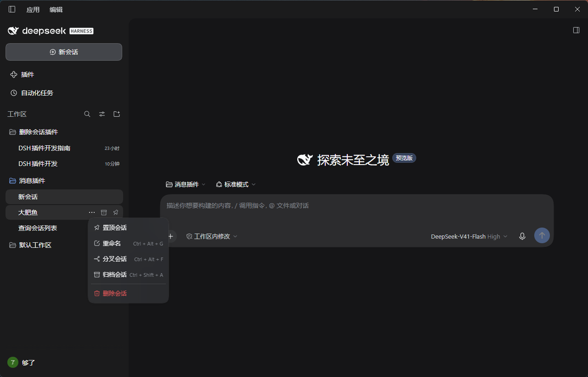Open more options on the 大肥鱼 row
Screen dimensions: 588x377
[x=92, y=212]
